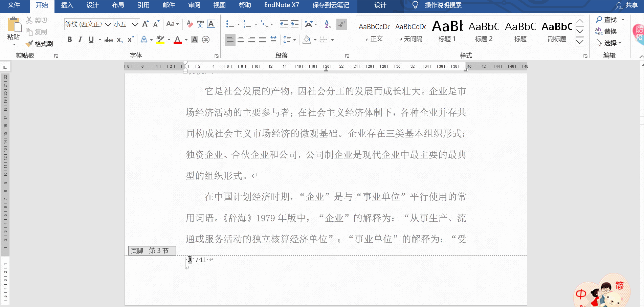Open the EndNote X7 ribbon tab

click(x=281, y=5)
